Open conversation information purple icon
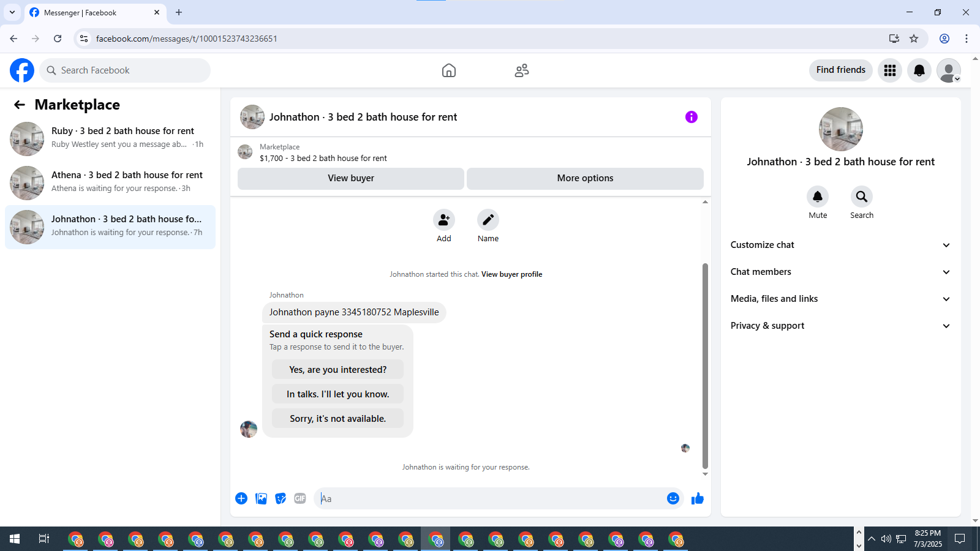980x551 pixels. click(692, 117)
